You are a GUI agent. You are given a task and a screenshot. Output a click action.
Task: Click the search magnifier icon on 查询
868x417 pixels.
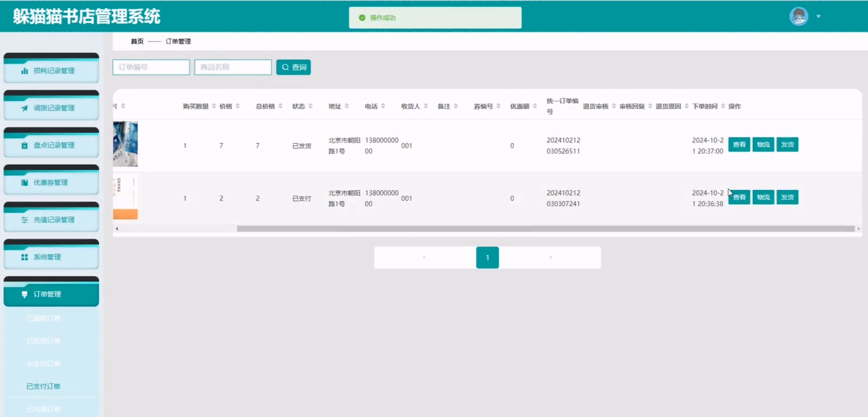pyautogui.click(x=285, y=67)
